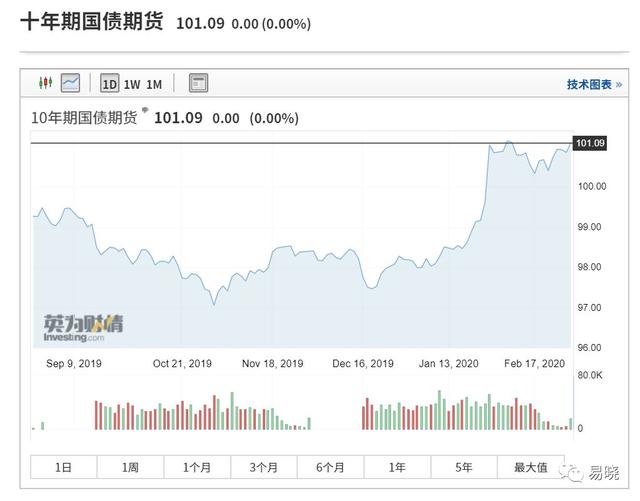The height and width of the screenshot is (501, 640).
Task: Click the chart title 10年期国债期货
Action: pyautogui.click(x=84, y=118)
